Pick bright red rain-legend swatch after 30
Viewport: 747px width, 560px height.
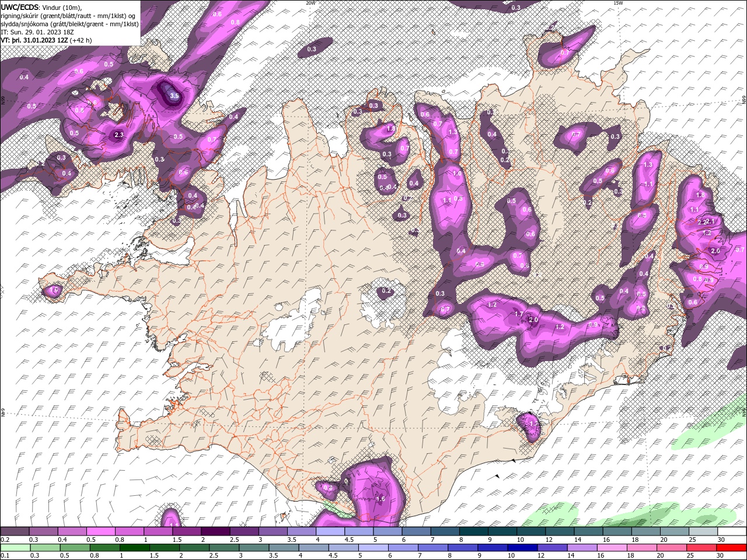click(x=732, y=548)
